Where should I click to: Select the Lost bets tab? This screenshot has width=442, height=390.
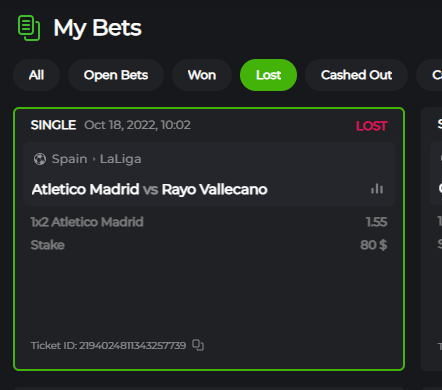[268, 75]
